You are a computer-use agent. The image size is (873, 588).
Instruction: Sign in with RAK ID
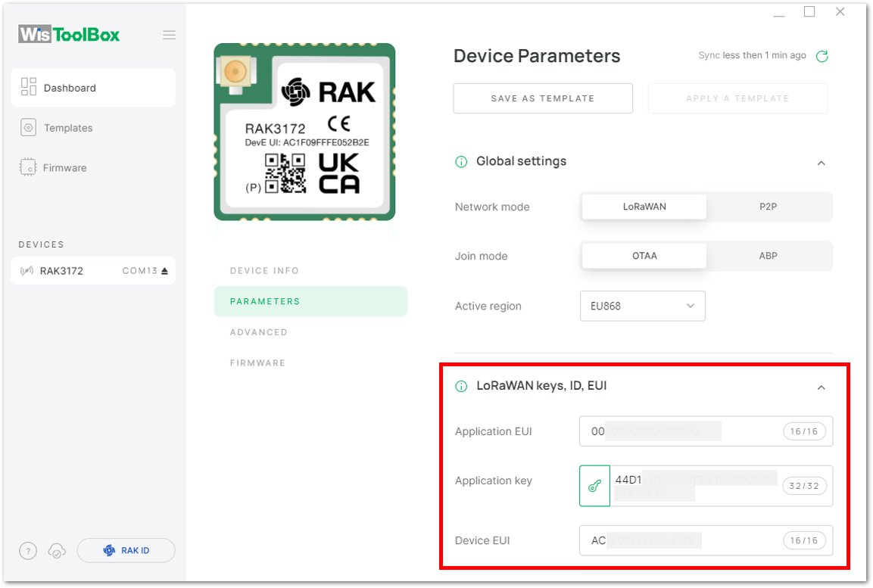[126, 551]
